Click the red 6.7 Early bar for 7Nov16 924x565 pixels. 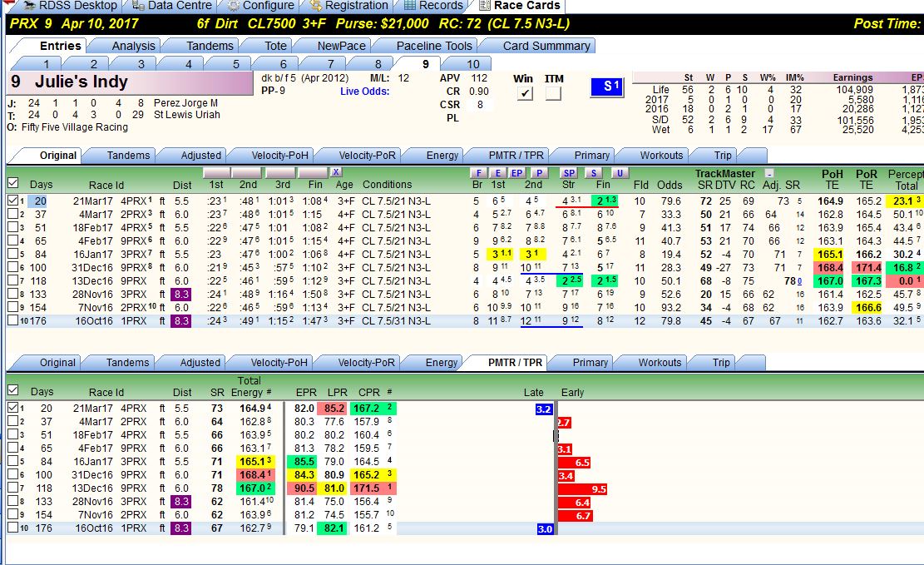coord(576,515)
